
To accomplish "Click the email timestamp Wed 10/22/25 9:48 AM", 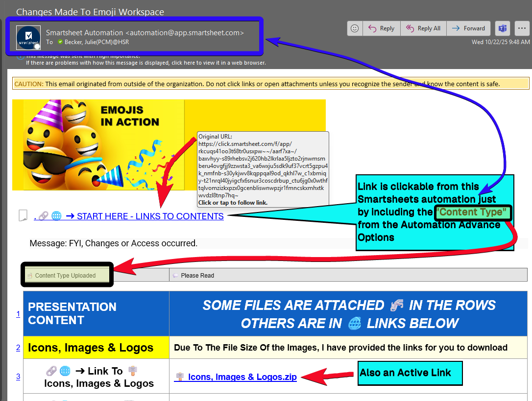I will pyautogui.click(x=501, y=42).
